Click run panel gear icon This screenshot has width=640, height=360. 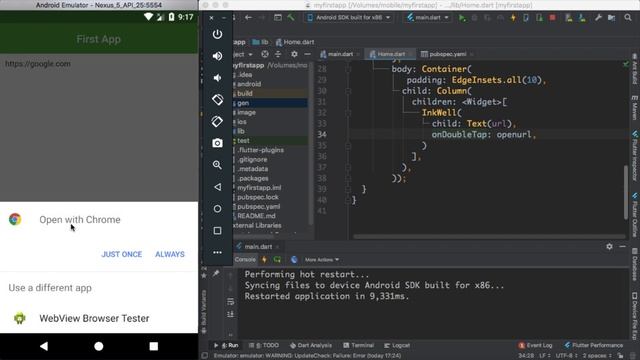click(609, 247)
